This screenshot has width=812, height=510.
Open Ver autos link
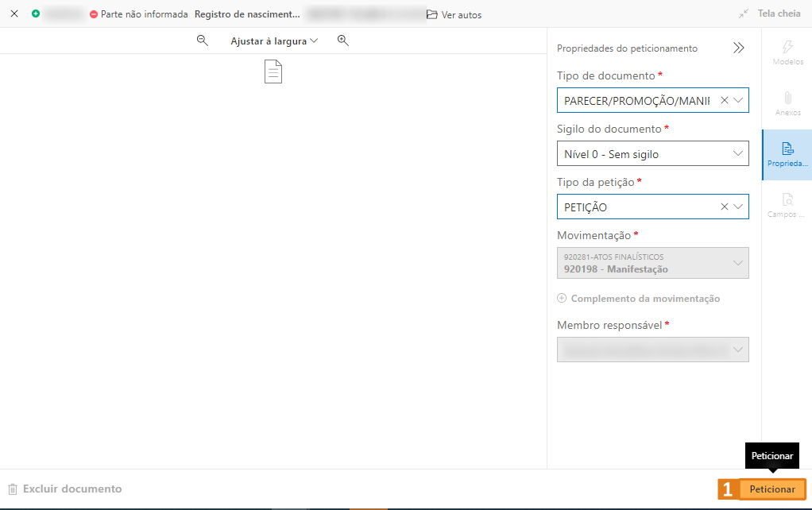[x=454, y=14]
